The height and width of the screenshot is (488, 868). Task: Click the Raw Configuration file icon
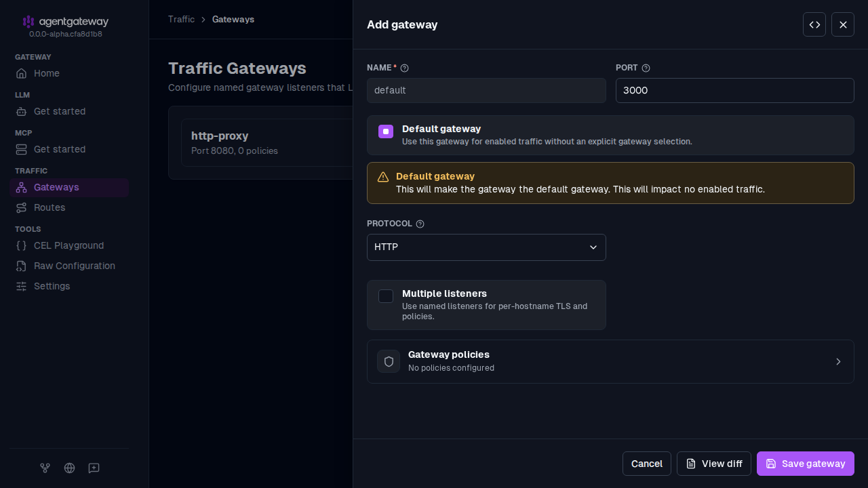(22, 266)
